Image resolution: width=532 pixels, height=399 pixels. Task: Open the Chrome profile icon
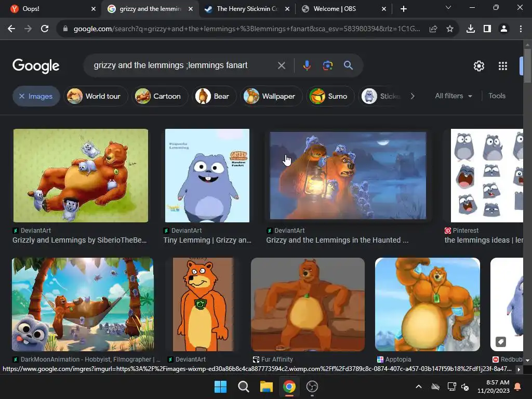[x=504, y=29]
